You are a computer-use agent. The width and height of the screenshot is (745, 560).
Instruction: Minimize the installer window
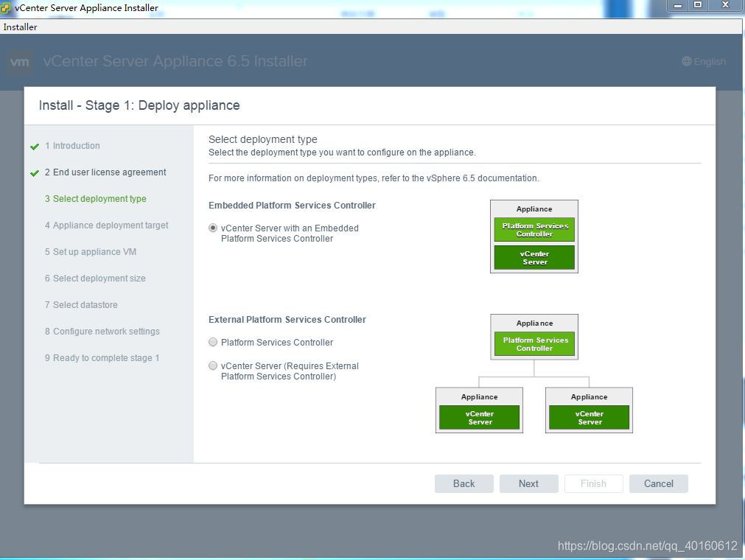pos(678,5)
